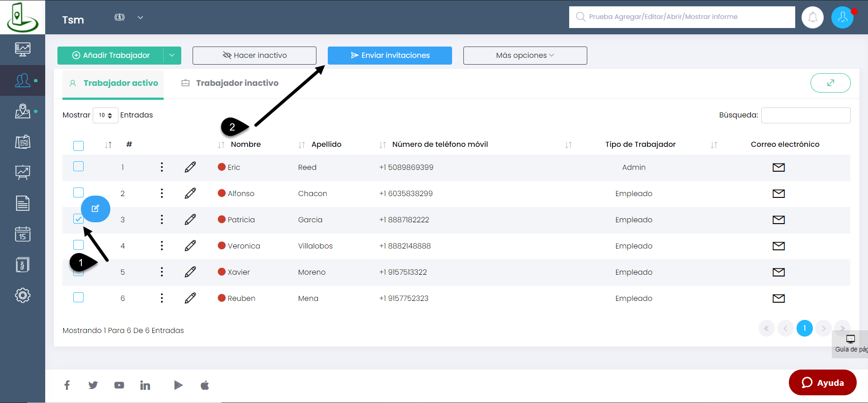Click the email envelope icon for Veronica

(778, 246)
